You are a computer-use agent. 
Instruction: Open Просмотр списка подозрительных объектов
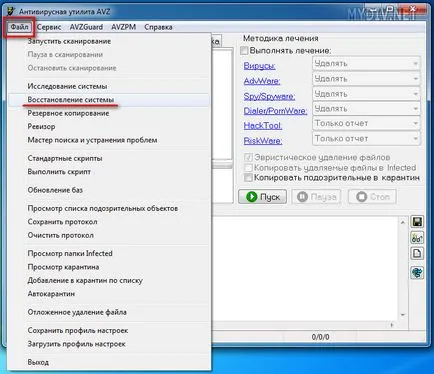point(109,208)
